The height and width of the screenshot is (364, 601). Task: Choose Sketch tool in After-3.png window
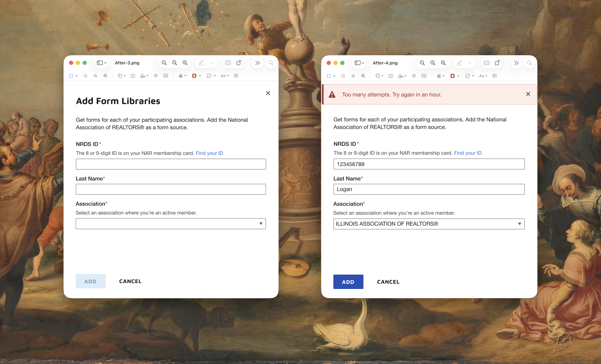tap(95, 76)
